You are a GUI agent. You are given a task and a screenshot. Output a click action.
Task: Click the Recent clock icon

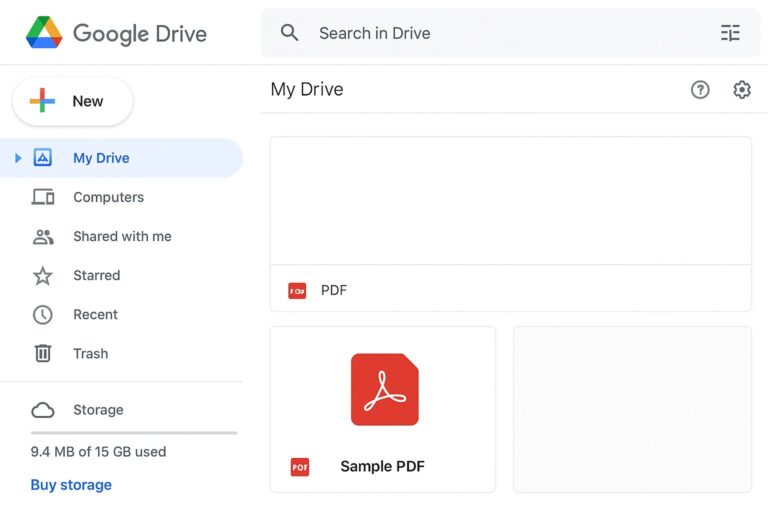tap(43, 315)
